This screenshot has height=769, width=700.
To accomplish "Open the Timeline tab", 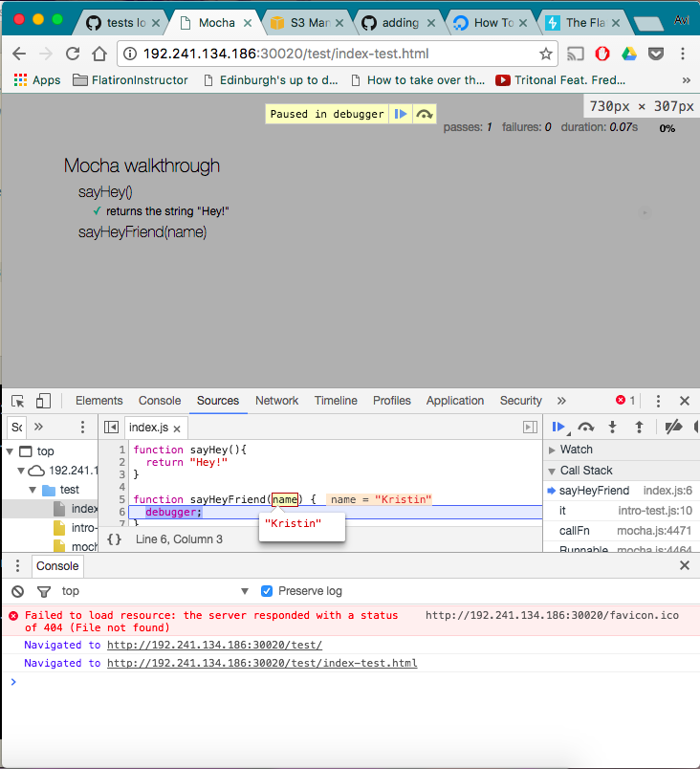I will (x=336, y=401).
